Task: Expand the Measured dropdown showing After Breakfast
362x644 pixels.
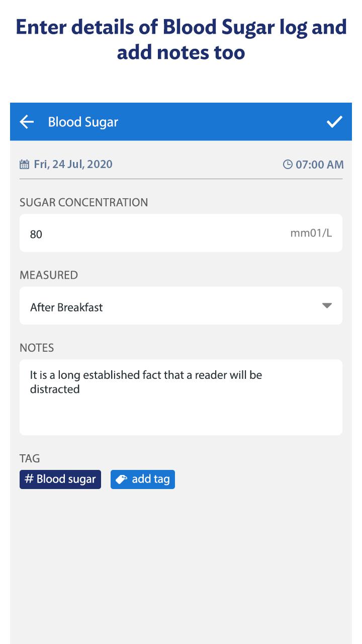Action: click(x=181, y=306)
